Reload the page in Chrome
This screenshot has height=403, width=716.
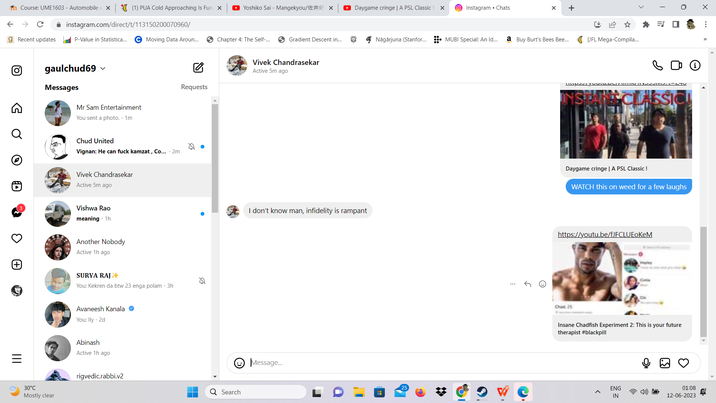coord(40,24)
